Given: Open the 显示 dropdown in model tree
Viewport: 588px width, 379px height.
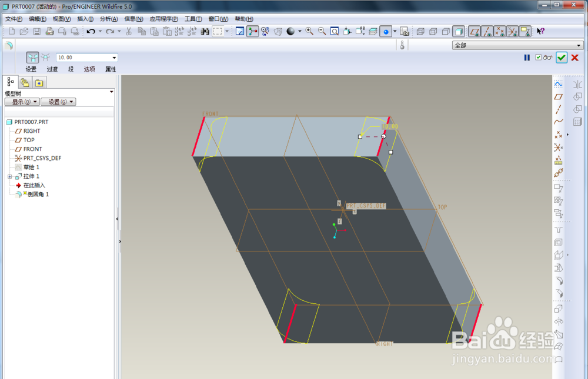Looking at the screenshot, I should point(22,102).
